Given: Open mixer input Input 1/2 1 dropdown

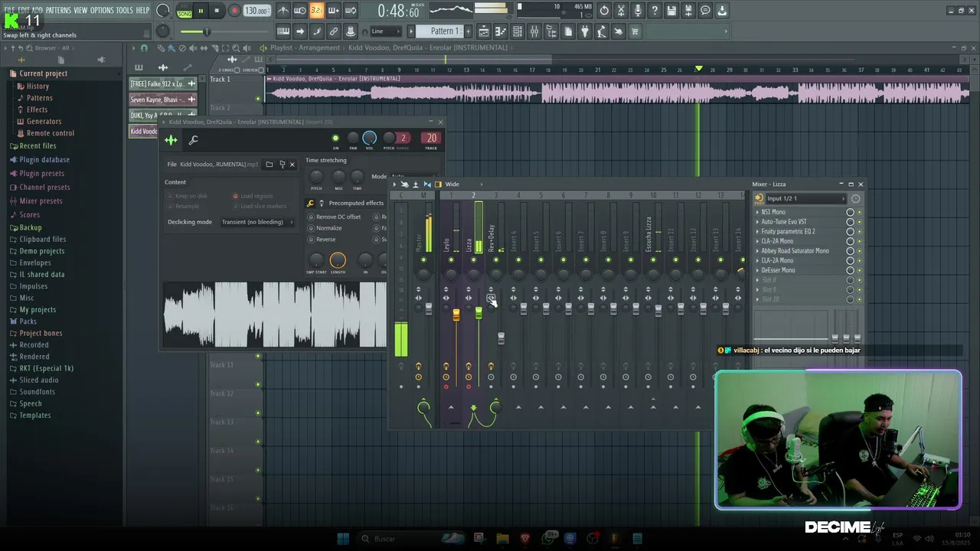Looking at the screenshot, I should [x=805, y=199].
